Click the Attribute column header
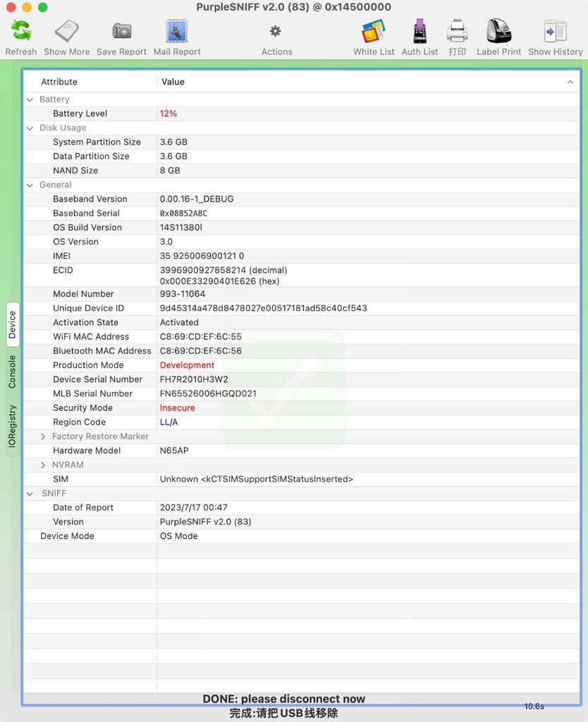This screenshot has height=722, width=588. [x=59, y=82]
